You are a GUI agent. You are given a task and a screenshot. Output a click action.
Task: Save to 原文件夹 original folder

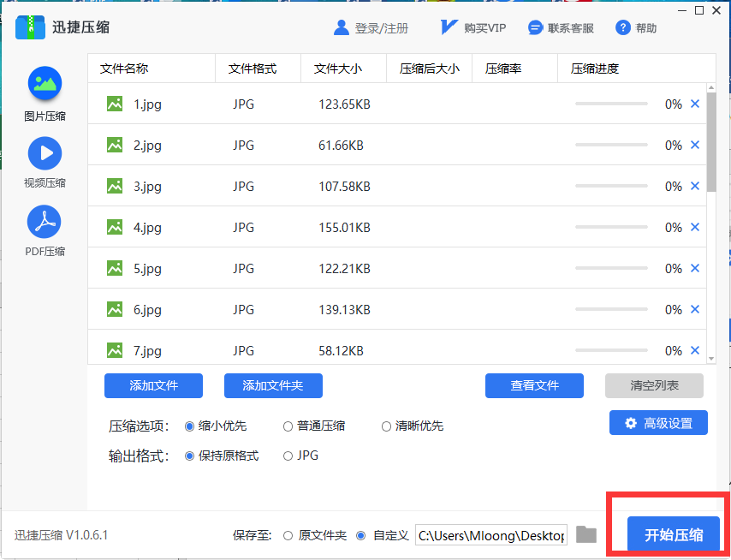[x=288, y=536]
